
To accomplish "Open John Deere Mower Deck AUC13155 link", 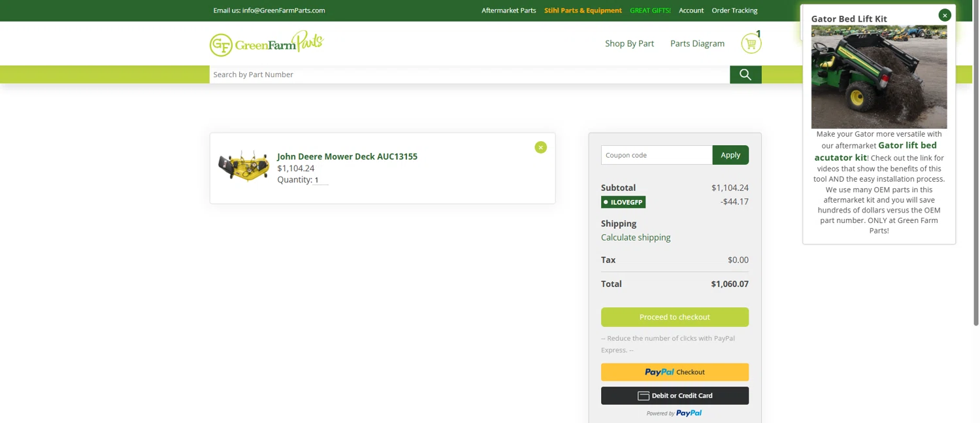I will coord(347,156).
